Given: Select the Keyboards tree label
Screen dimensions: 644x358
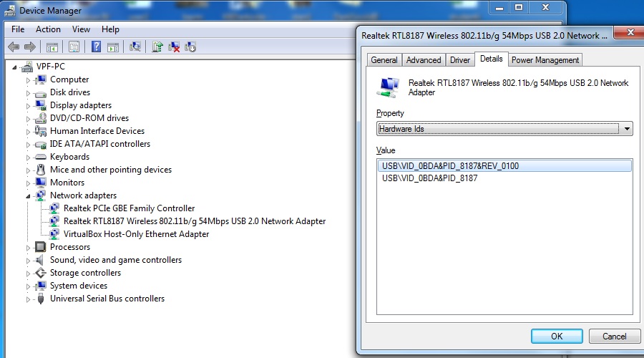Looking at the screenshot, I should tap(69, 157).
